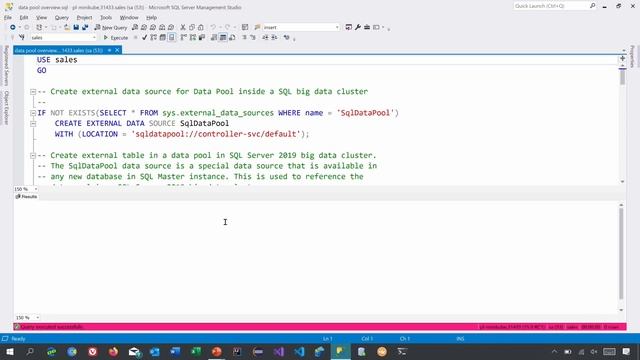The image size is (640, 360).
Task: Open Firefox from the taskbar
Action: pos(113,351)
